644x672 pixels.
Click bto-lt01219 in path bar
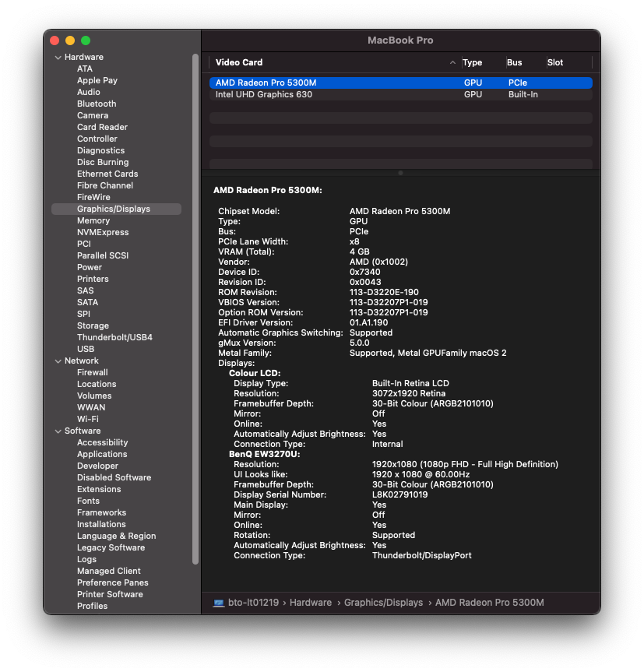pyautogui.click(x=253, y=603)
